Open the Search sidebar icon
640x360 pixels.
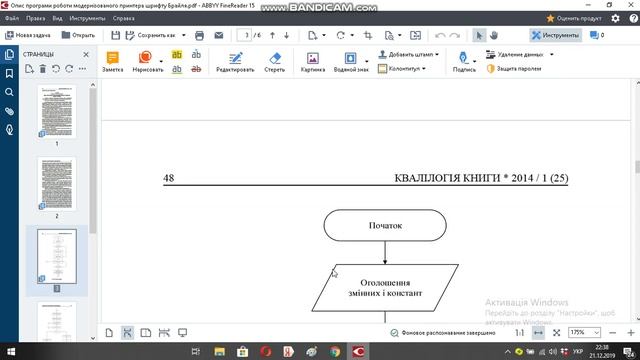point(9,92)
